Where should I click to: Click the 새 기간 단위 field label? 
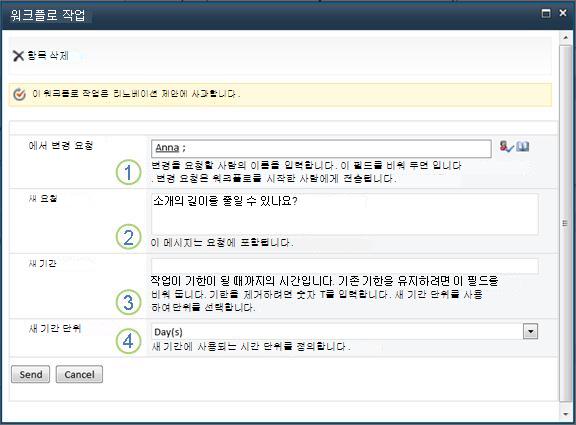coord(54,328)
